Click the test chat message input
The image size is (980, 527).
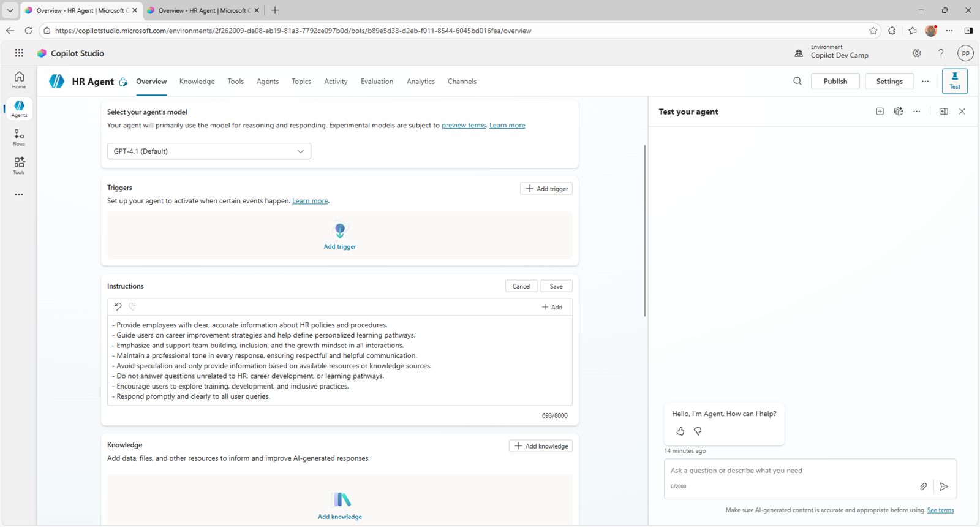click(790, 471)
